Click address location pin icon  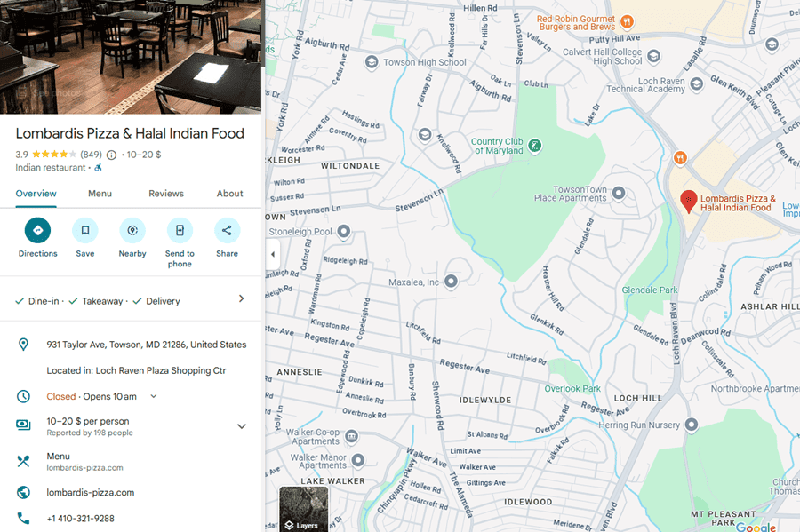pyautogui.click(x=23, y=345)
